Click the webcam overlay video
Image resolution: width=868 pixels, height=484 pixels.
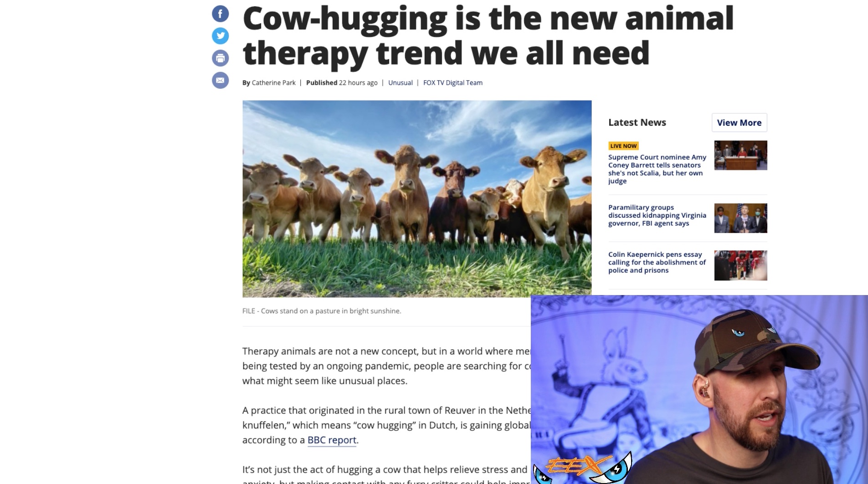[x=699, y=389]
